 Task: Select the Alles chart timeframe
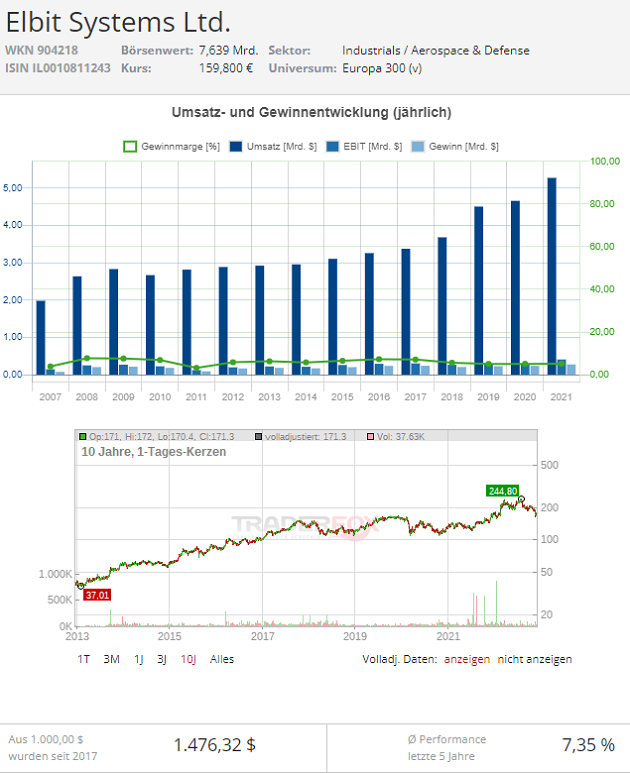pyautogui.click(x=222, y=659)
